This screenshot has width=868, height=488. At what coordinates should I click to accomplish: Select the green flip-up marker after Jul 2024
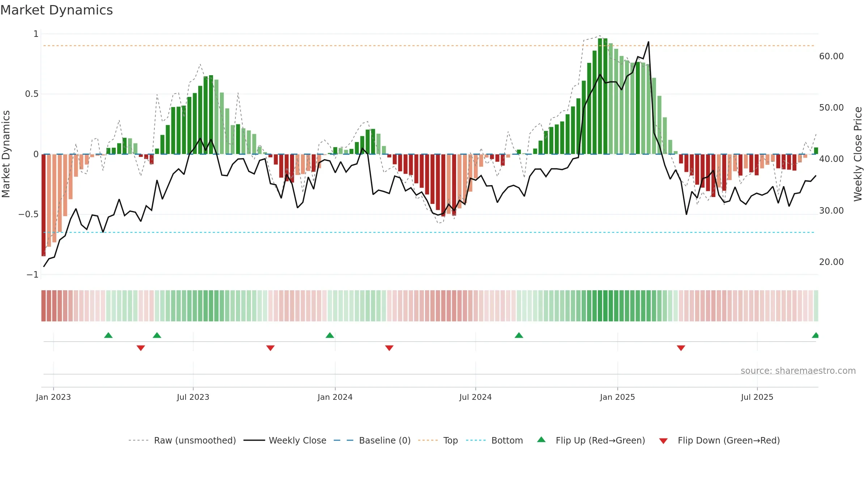tap(519, 335)
